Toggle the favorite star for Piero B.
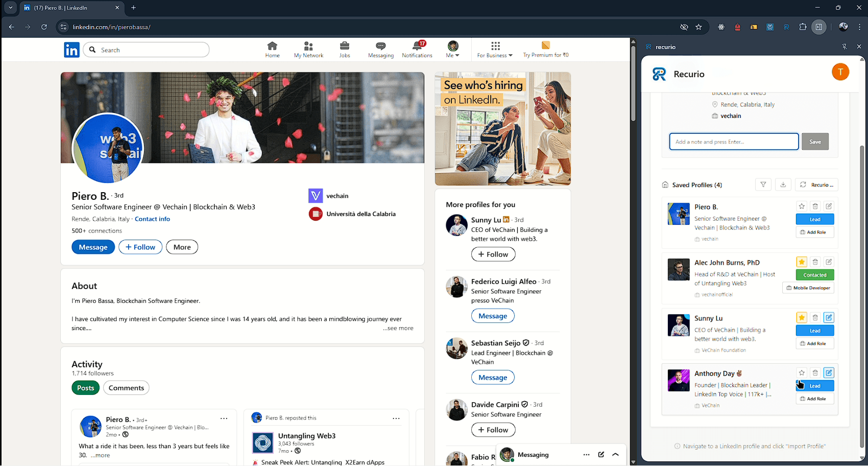 802,206
